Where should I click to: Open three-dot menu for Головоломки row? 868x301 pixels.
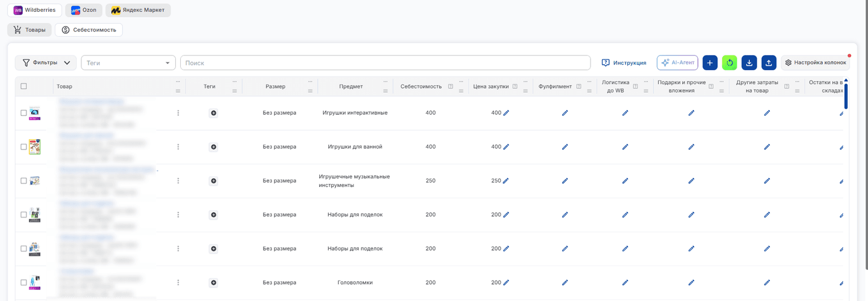pyautogui.click(x=178, y=282)
